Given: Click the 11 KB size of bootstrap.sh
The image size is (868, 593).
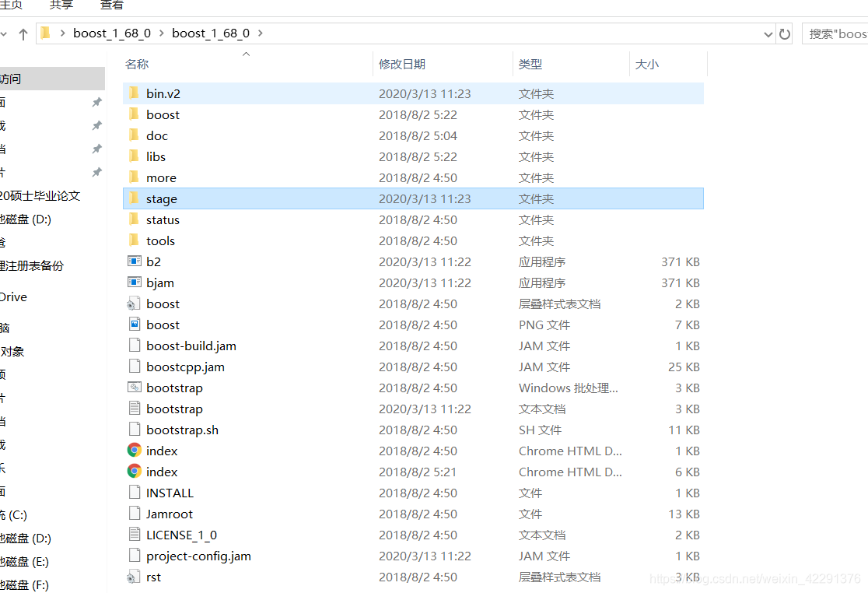Looking at the screenshot, I should [x=684, y=430].
